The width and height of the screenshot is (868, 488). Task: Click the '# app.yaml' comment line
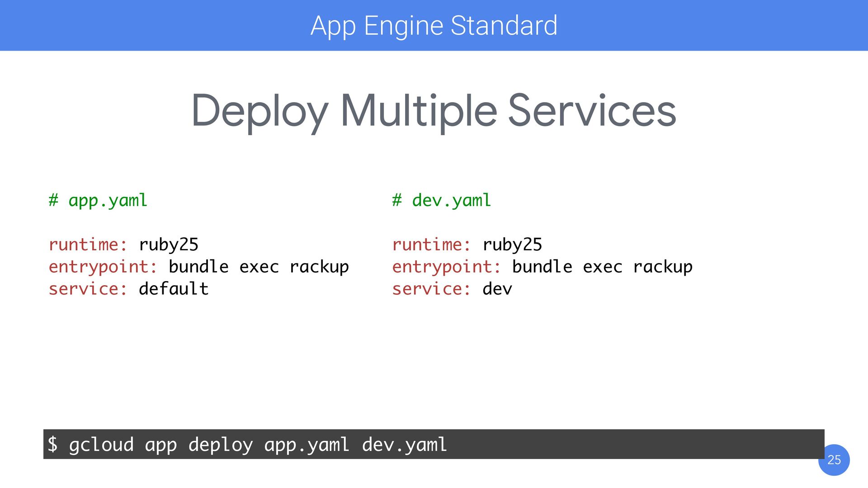(x=98, y=200)
